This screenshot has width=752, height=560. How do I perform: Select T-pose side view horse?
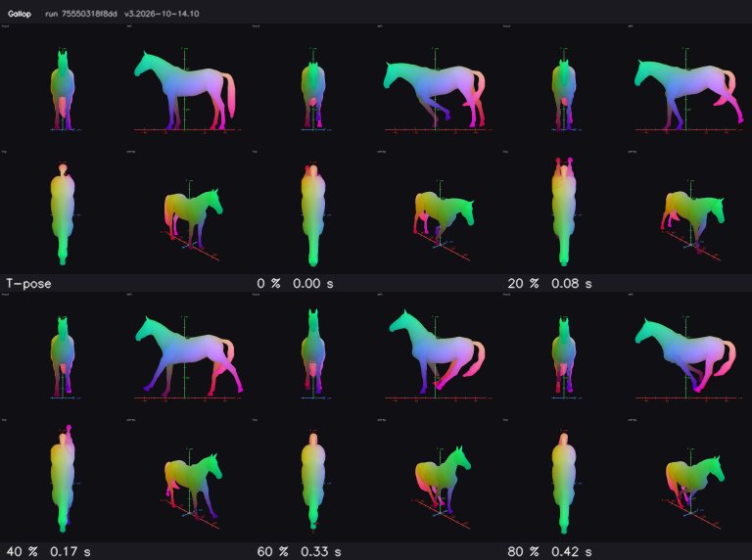tap(185, 91)
